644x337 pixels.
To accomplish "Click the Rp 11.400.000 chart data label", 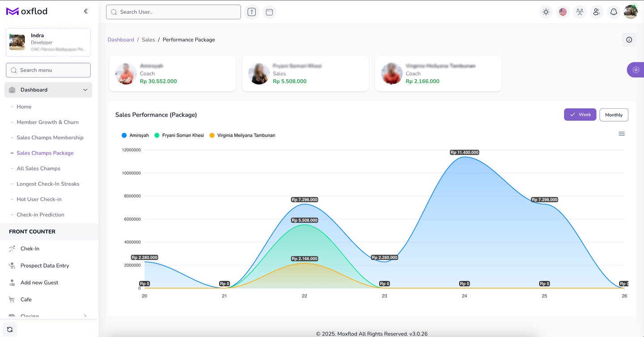I will 465,153.
